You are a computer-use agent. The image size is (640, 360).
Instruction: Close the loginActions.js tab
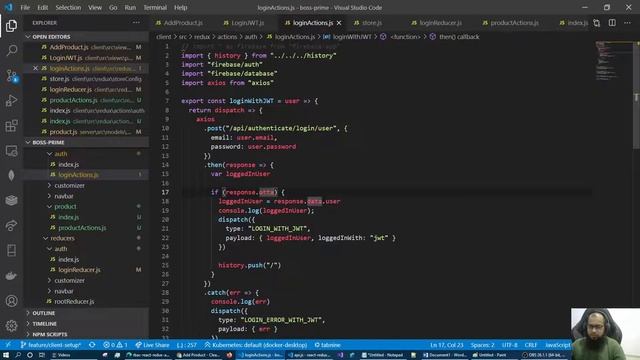tap(339, 23)
